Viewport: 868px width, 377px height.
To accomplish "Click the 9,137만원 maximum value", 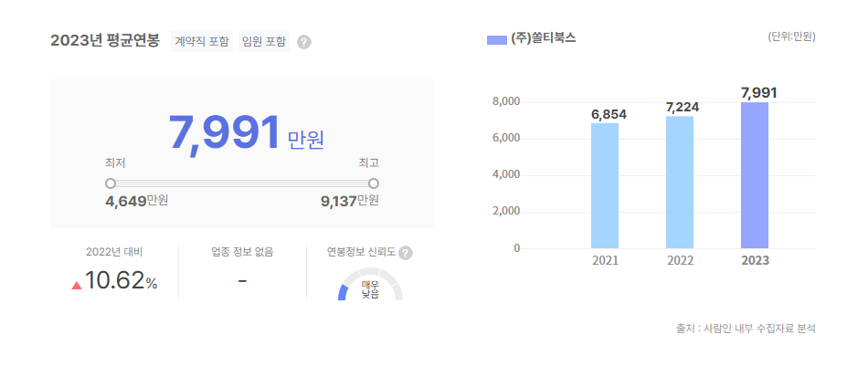I will coord(350,201).
